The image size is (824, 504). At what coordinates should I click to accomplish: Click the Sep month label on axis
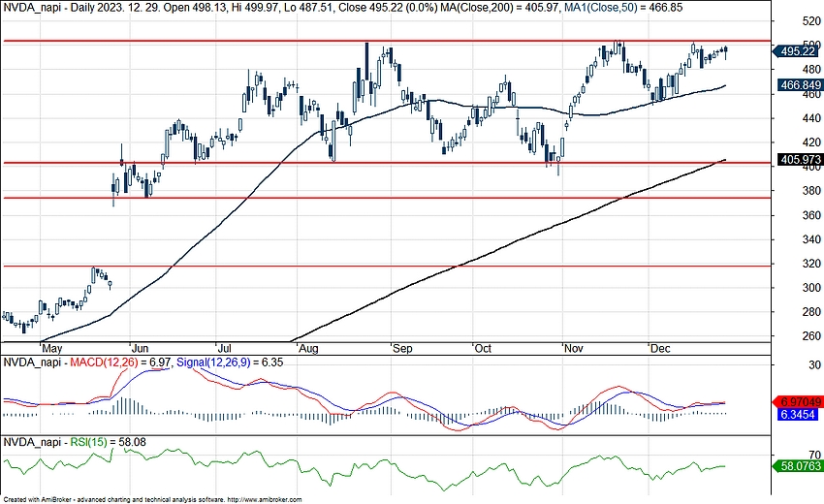click(x=402, y=348)
